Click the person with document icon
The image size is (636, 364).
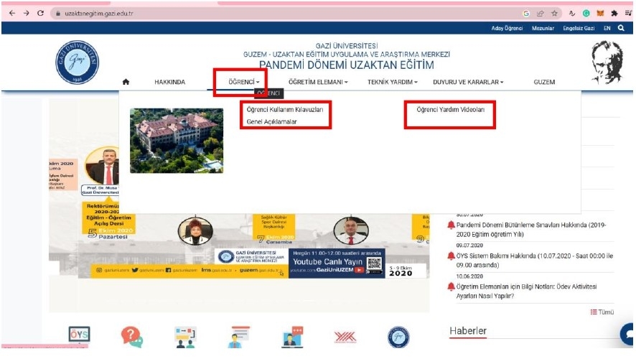(x=238, y=337)
